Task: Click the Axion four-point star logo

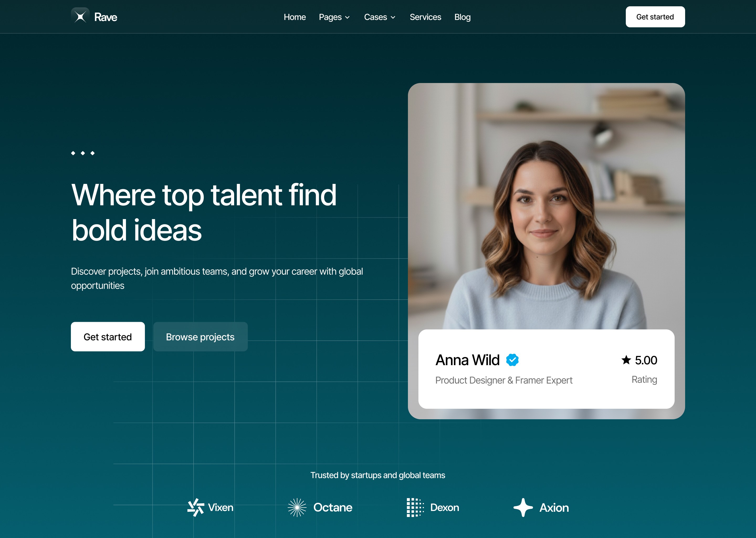Action: (x=523, y=507)
